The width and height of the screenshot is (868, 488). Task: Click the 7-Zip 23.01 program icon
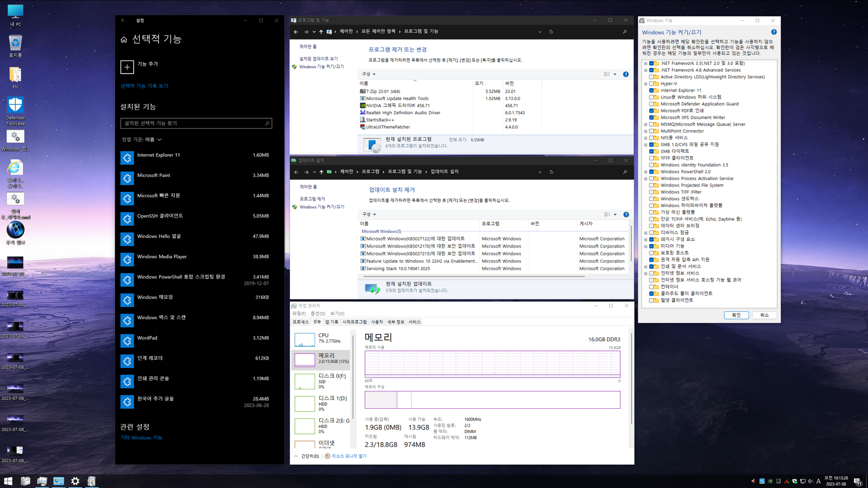363,91
